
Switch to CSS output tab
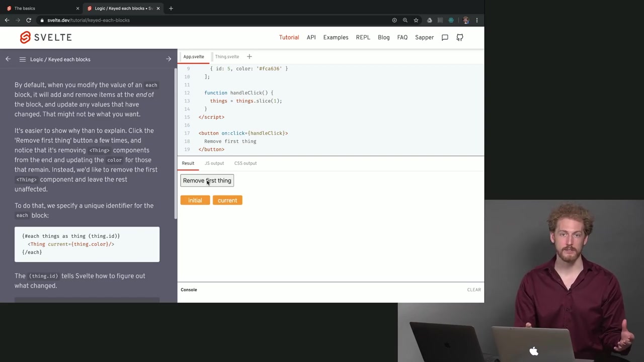point(246,163)
